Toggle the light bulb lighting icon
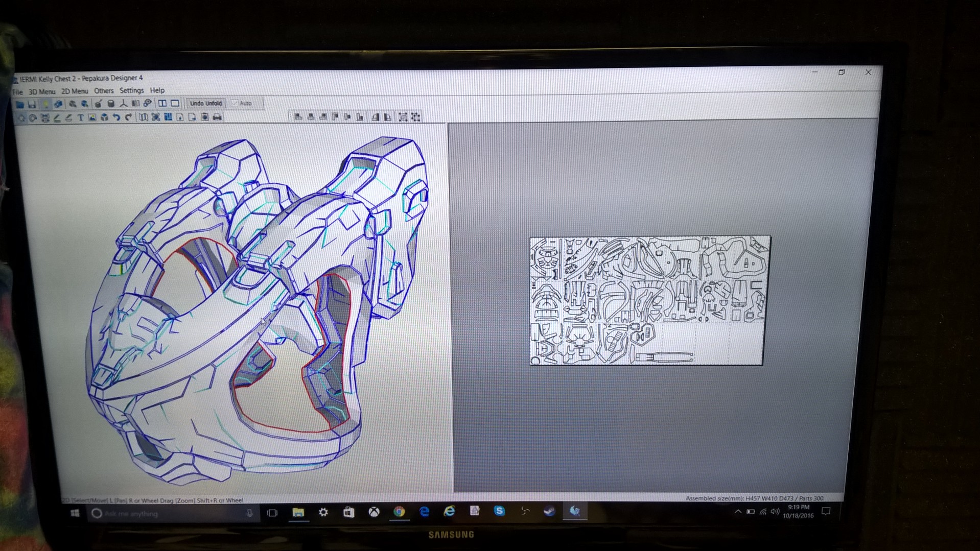This screenshot has height=551, width=980. point(46,104)
